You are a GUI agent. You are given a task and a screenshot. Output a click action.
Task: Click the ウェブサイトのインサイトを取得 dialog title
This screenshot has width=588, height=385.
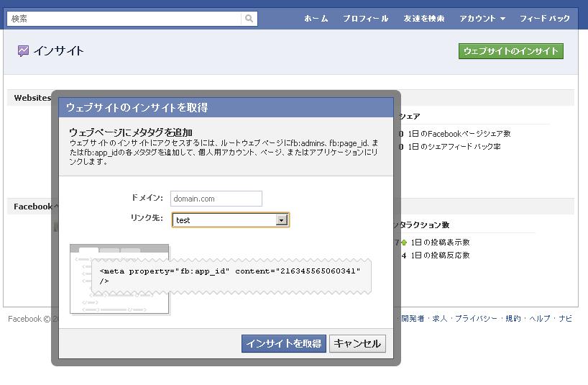[x=137, y=107]
